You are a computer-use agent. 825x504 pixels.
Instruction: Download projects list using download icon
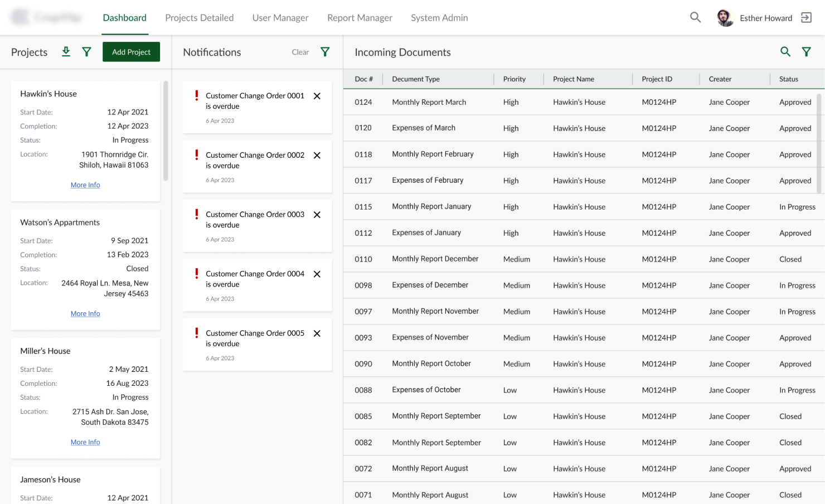point(66,52)
